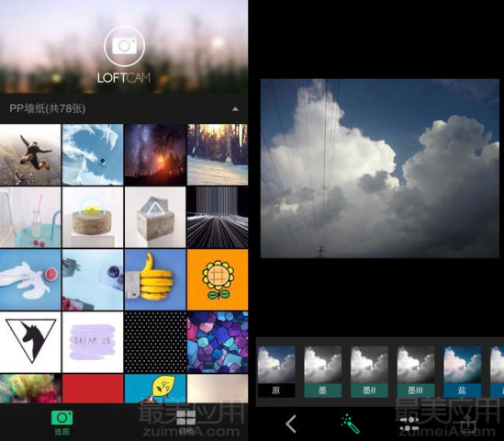Viewport: 504px width, 441px height.
Task: Tap the share export icon
Action: tap(469, 424)
